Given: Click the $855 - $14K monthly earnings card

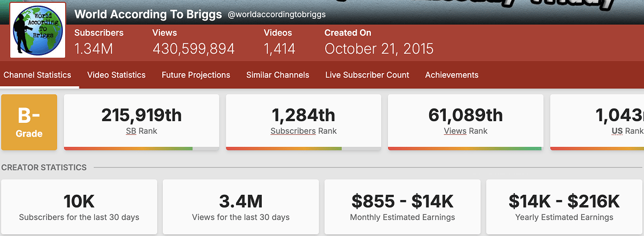Looking at the screenshot, I should pos(402,207).
